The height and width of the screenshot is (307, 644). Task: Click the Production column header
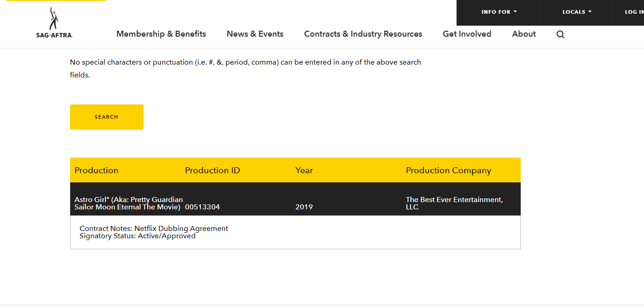point(96,170)
